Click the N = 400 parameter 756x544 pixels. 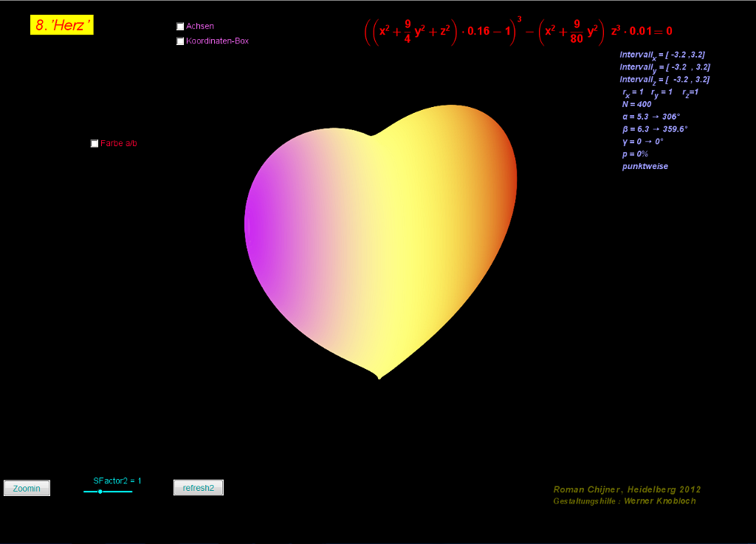tap(636, 105)
